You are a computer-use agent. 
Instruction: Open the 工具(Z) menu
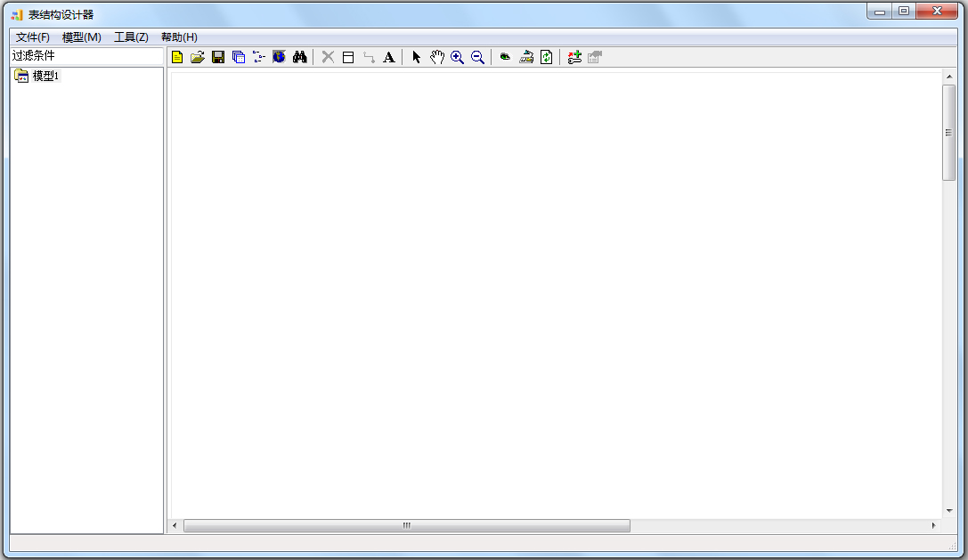coord(131,37)
